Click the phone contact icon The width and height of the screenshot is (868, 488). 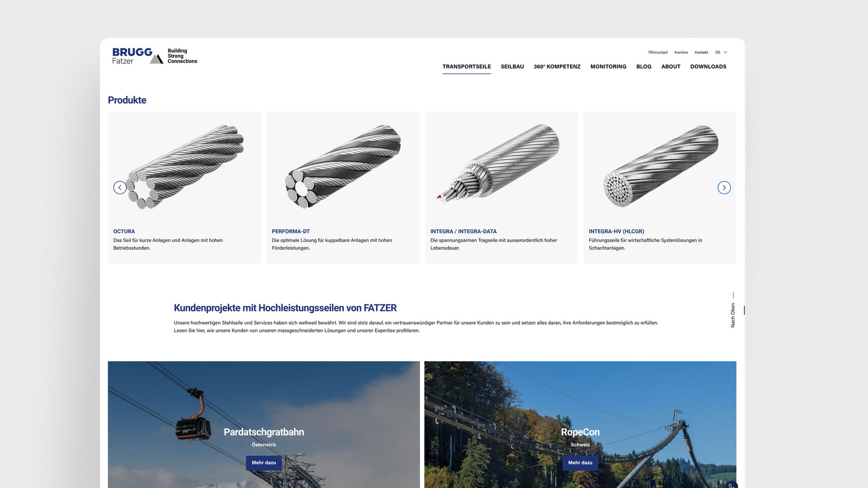tap(731, 485)
